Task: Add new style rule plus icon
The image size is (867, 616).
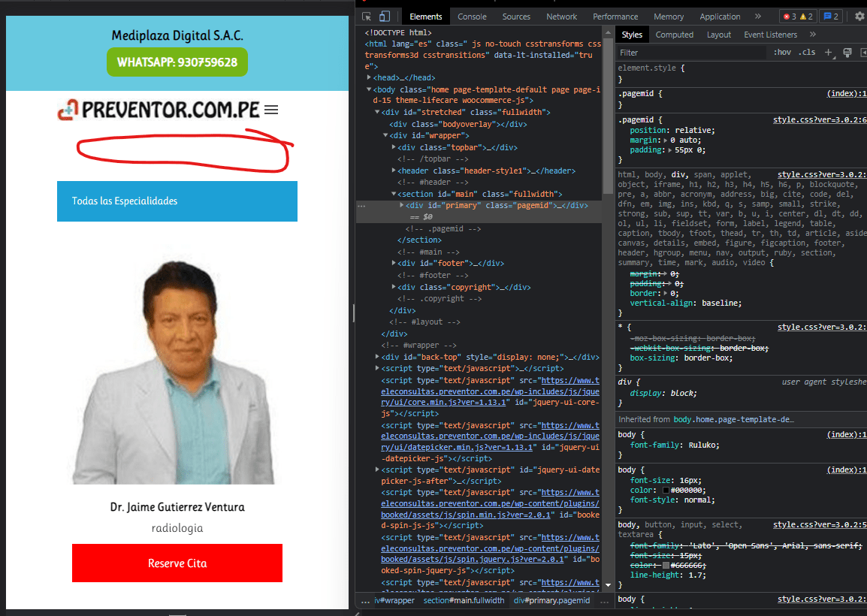Action: [828, 53]
